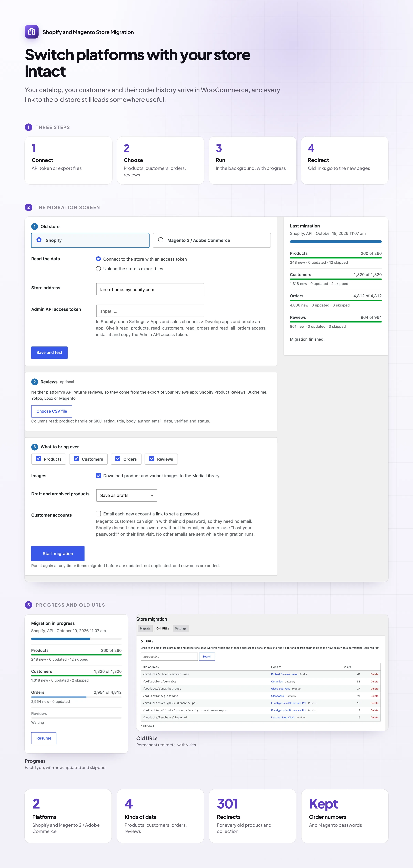Viewport: 413px width, 868px height.
Task: Focus the Store address field
Action: click(150, 289)
